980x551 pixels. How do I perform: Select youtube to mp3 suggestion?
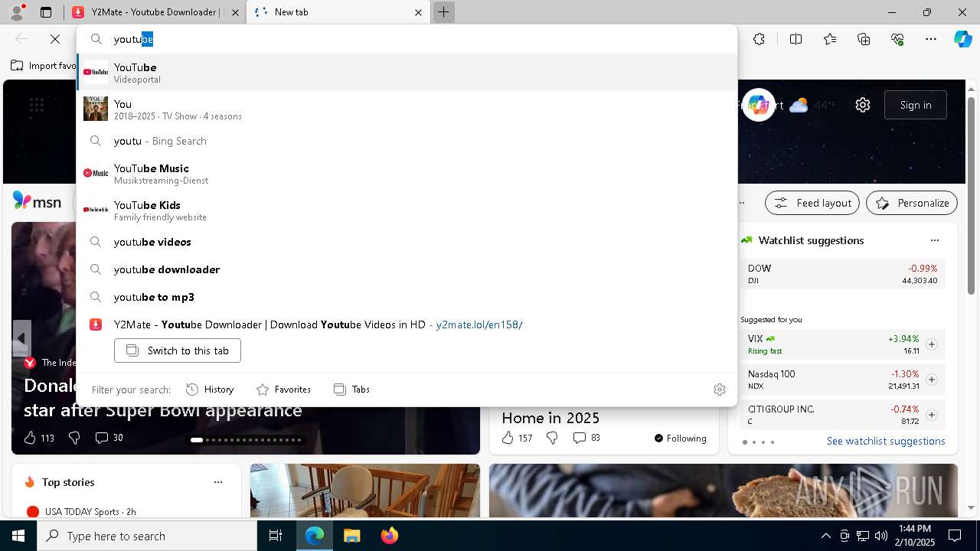[x=407, y=297]
